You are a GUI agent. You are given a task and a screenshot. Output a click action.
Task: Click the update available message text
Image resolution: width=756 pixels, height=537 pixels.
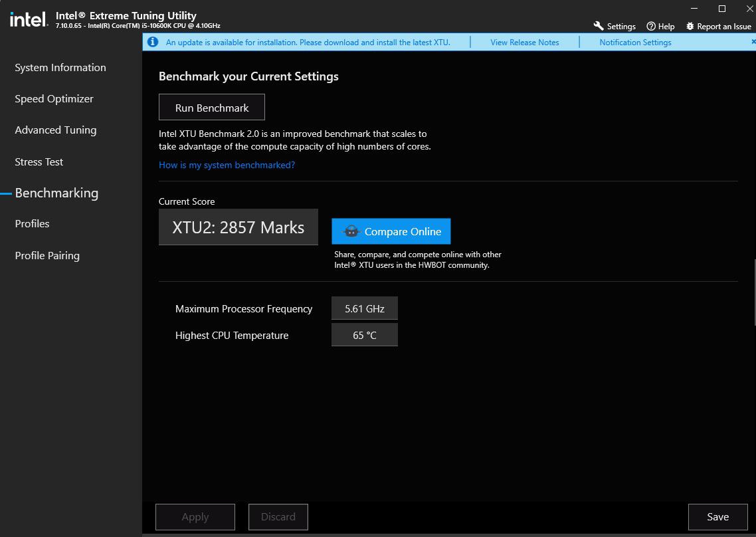pos(308,43)
